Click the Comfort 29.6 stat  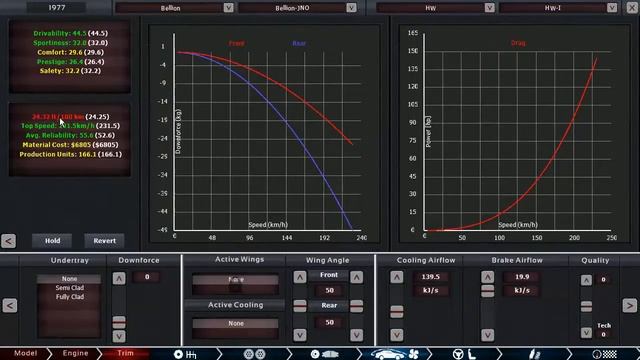pyautogui.click(x=70, y=52)
